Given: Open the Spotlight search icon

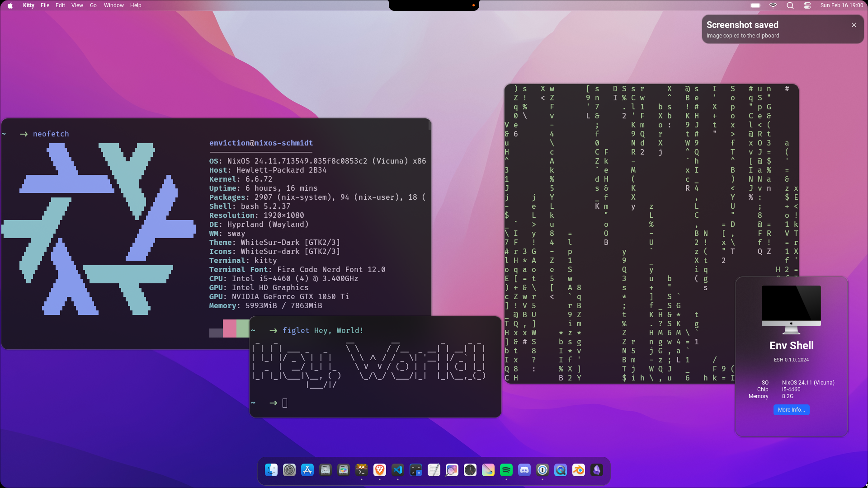Looking at the screenshot, I should point(790,5).
